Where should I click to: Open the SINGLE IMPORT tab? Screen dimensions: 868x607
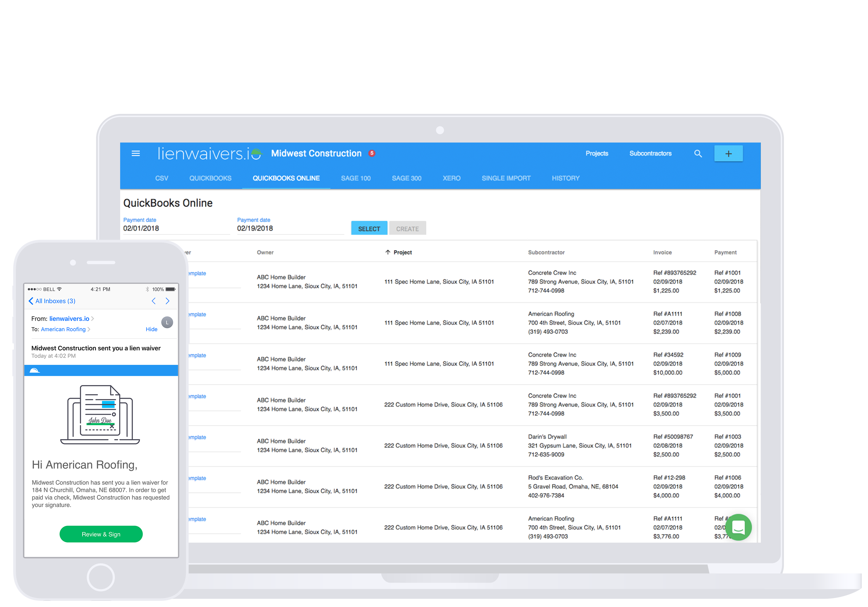[506, 178]
